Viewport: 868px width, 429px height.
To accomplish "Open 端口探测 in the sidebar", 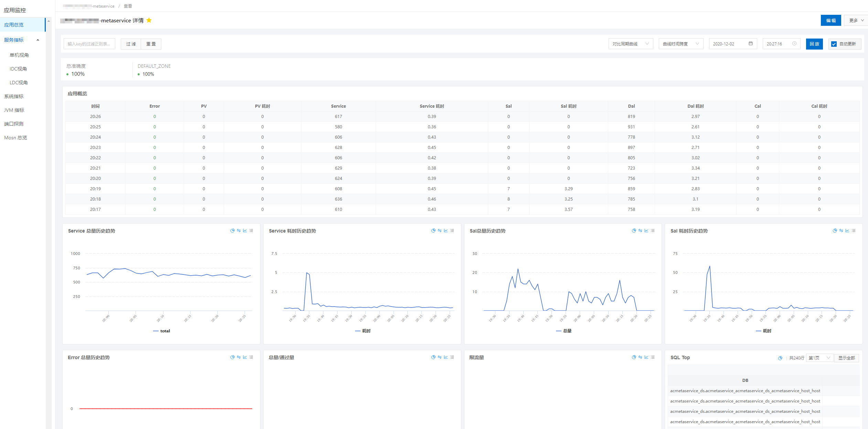I will point(14,124).
